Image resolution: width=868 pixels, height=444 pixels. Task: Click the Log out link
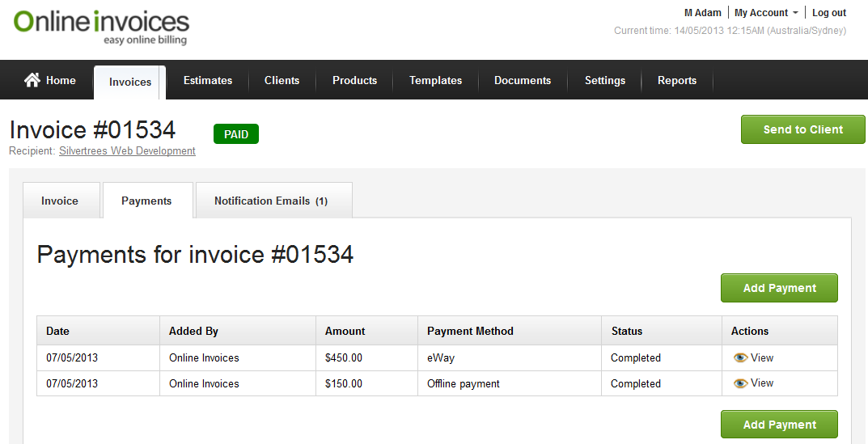[x=829, y=13]
